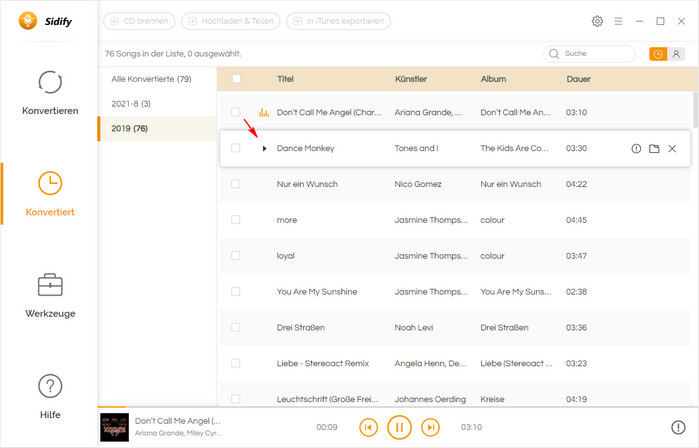Screen dimensions: 699x448
Task: Show info for Dance Monkey
Action: point(636,148)
